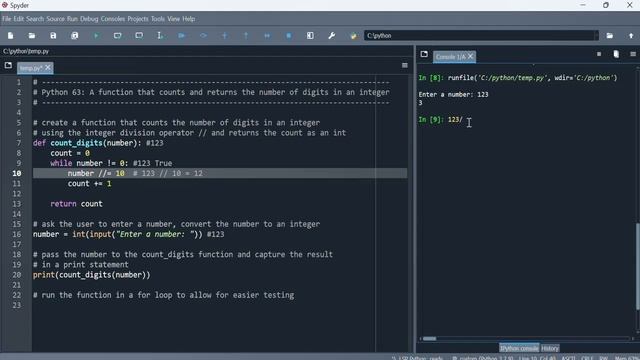Expand the working directory dropdown
Viewport: 640px width, 360px height.
point(596,36)
